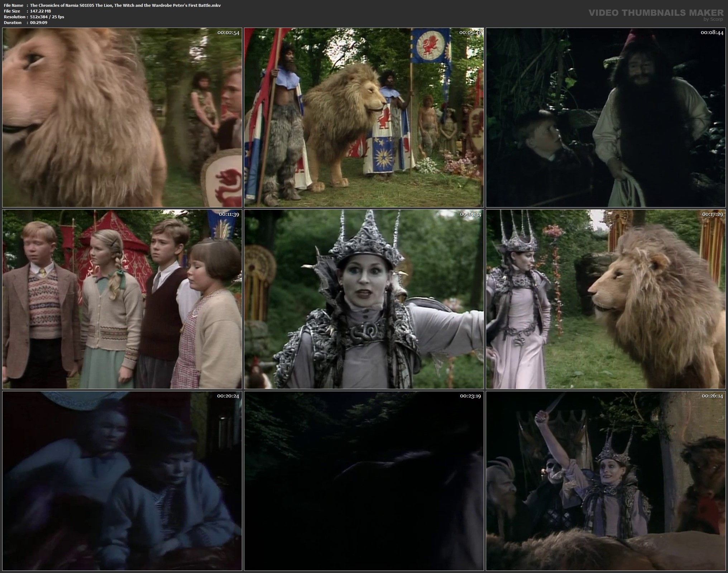728x573 pixels.
Task: Click the thumbnail at 00:02:54
Action: coord(122,118)
